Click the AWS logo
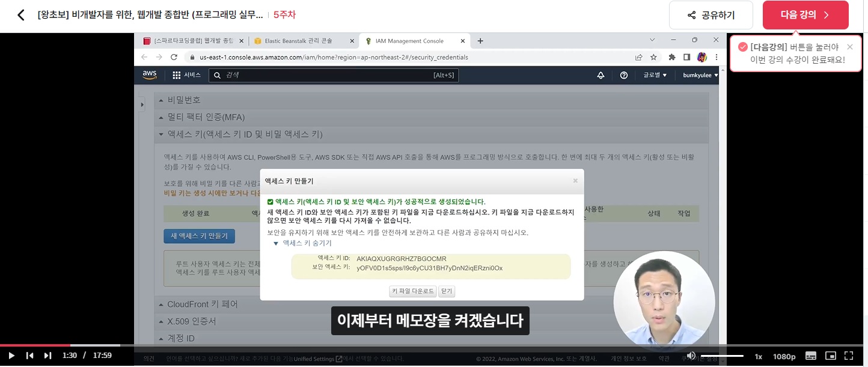The height and width of the screenshot is (367, 868). click(x=150, y=75)
